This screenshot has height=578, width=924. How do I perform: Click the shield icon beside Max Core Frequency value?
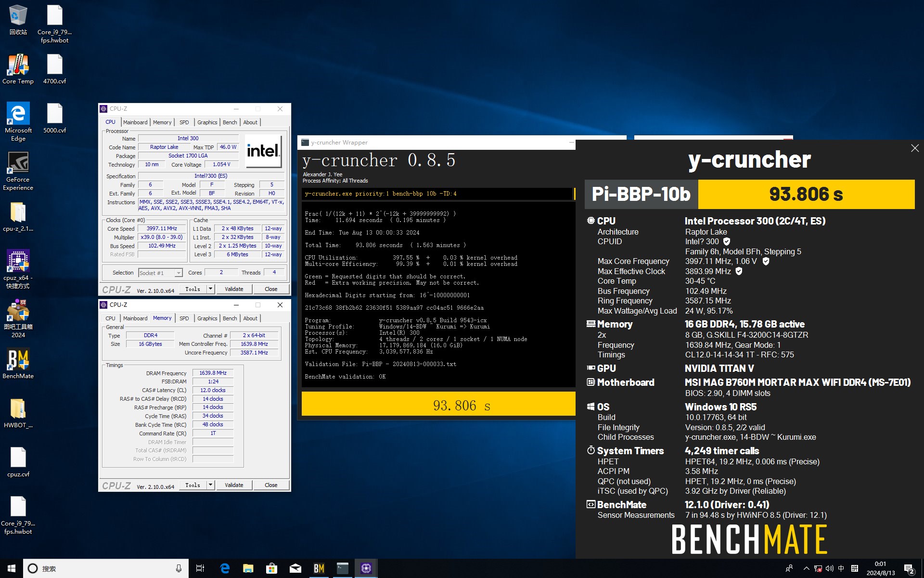click(x=766, y=261)
